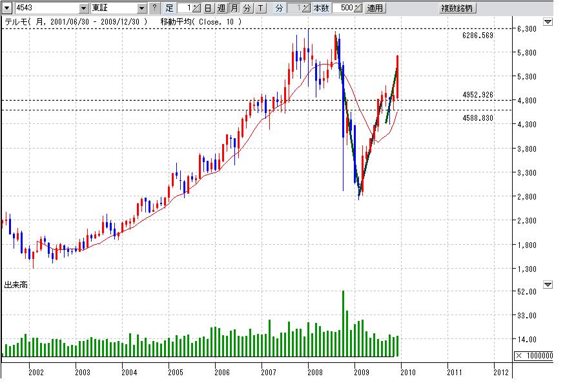Click the 適用 apply button
This screenshot has height=392, width=565.
coord(375,8)
